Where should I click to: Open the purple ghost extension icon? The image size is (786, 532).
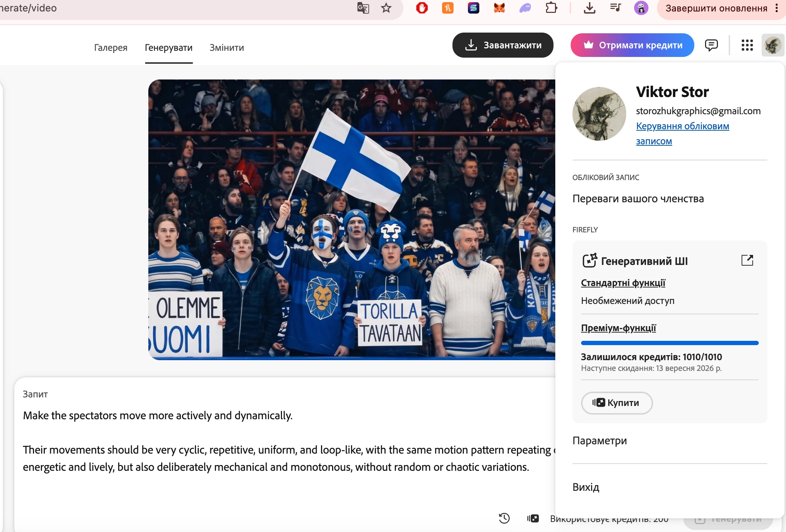(x=525, y=8)
